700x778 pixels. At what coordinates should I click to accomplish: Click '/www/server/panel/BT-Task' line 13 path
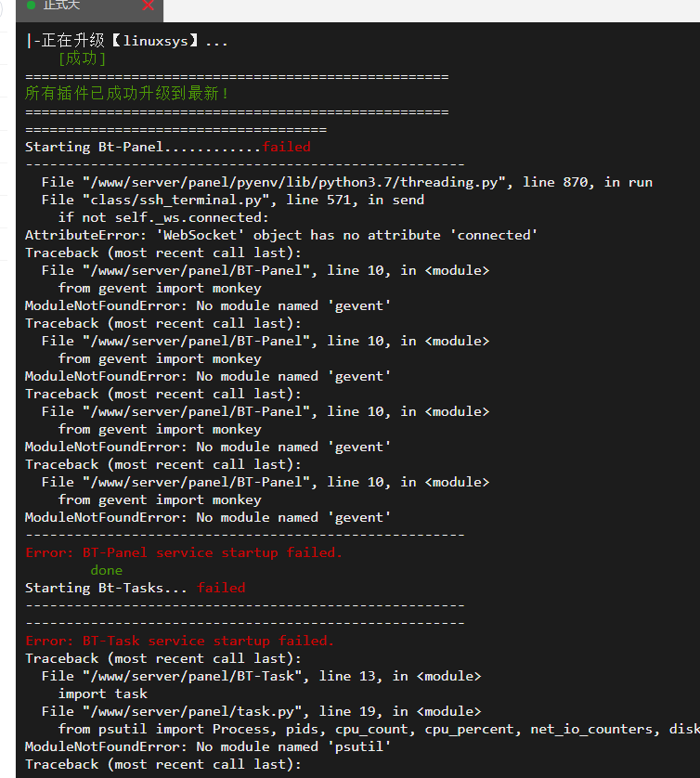tap(261, 676)
